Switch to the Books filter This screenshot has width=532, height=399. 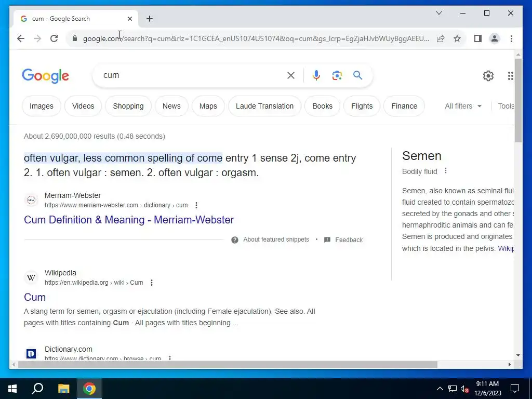tap(322, 106)
